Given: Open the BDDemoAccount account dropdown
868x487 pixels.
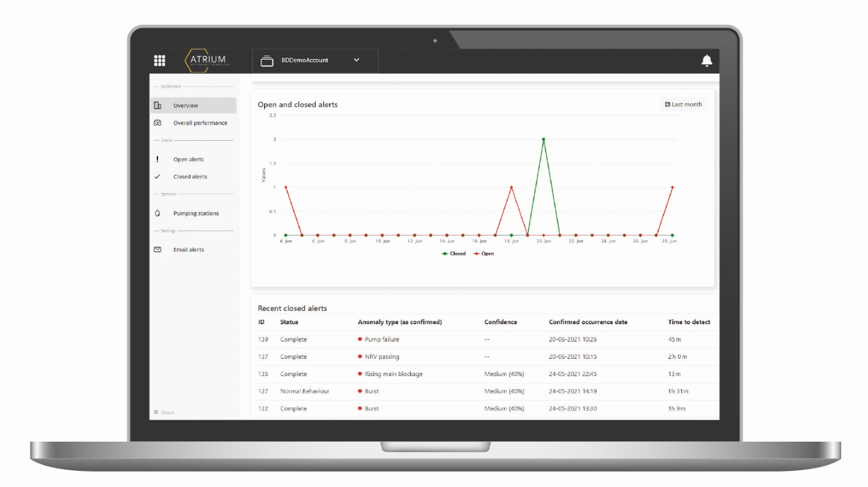Looking at the screenshot, I should [x=356, y=60].
